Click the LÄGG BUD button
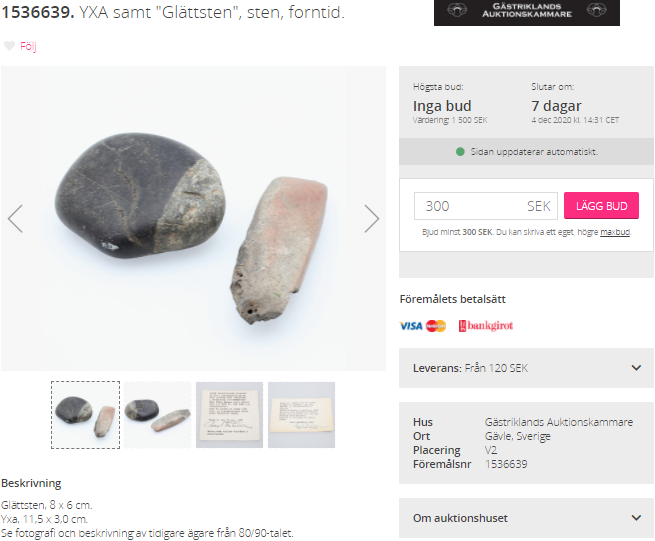655x541 pixels. pyautogui.click(x=601, y=206)
